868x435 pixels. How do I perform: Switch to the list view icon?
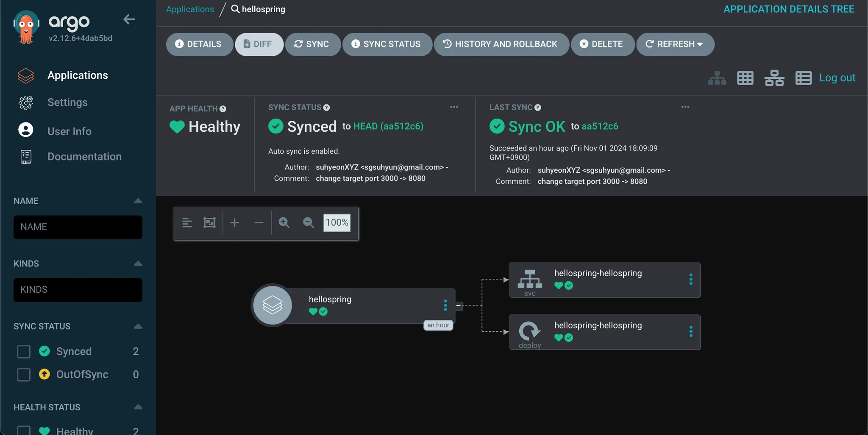(x=803, y=78)
